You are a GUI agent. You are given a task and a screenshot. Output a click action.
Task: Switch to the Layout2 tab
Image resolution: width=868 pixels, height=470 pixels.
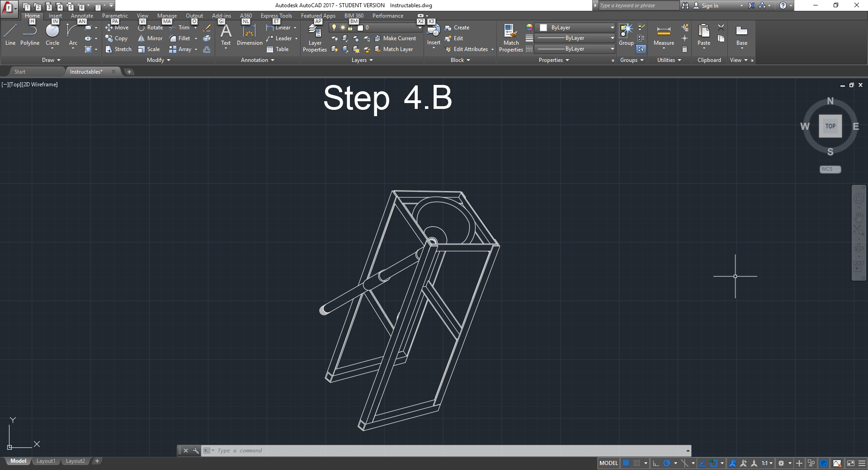(75, 461)
